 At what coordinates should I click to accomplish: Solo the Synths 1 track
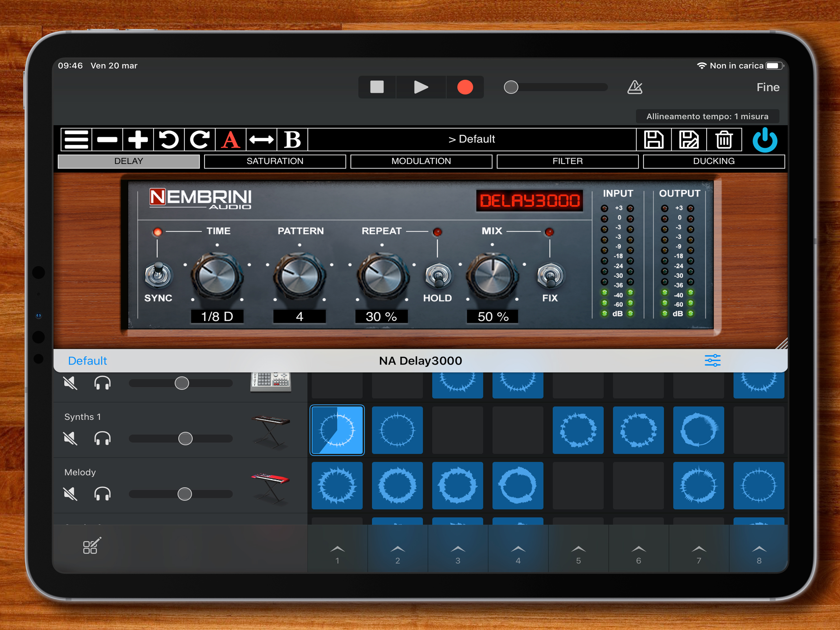pyautogui.click(x=102, y=438)
